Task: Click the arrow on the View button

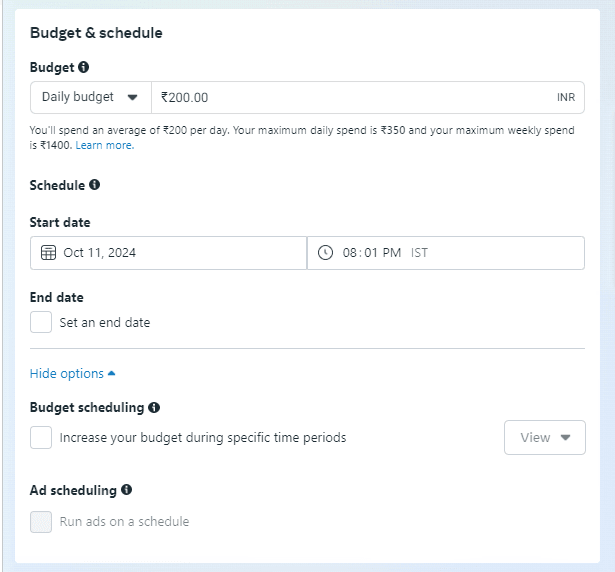Action: pos(565,437)
